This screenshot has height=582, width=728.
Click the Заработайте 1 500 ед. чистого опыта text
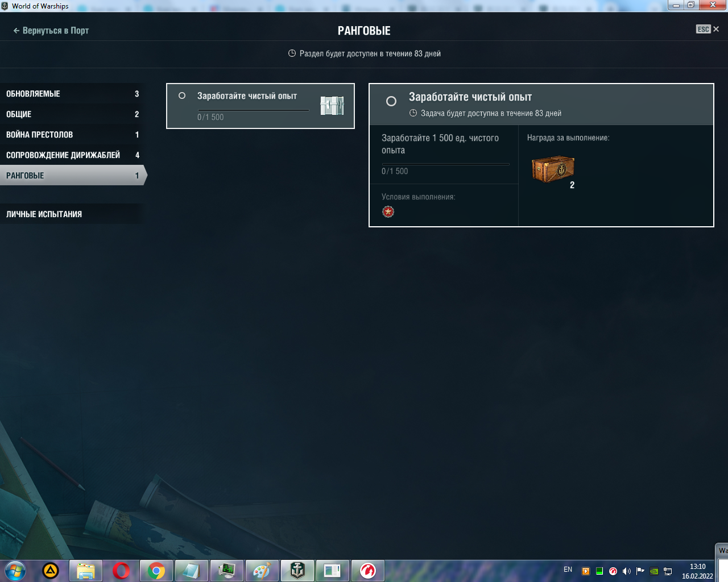pos(440,144)
